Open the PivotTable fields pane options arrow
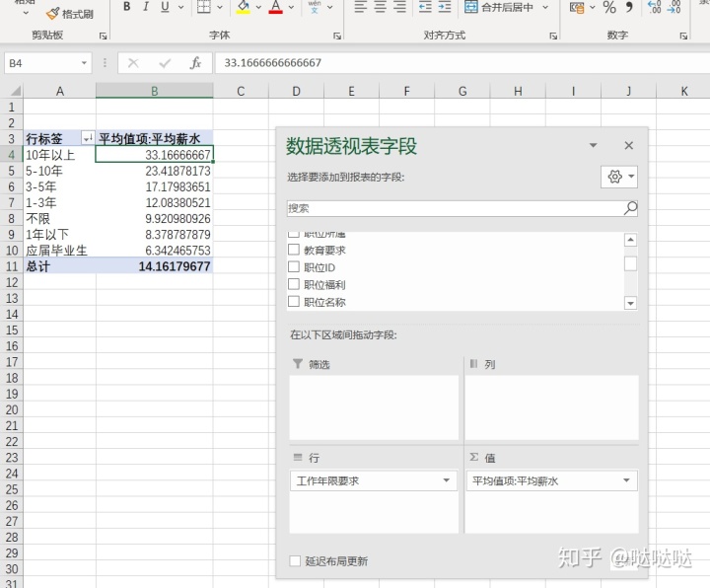Viewport: 710px width, 588px height. click(593, 145)
